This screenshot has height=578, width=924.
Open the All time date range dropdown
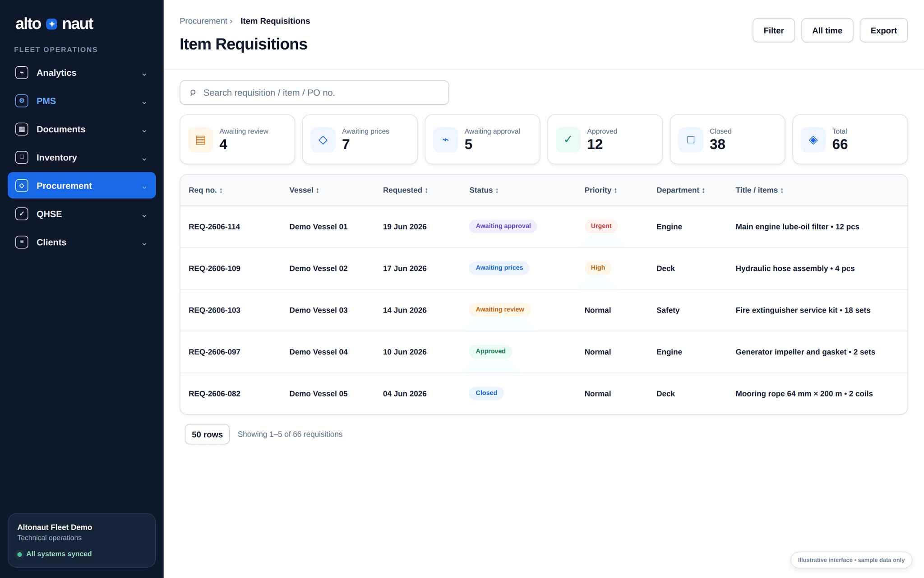tap(827, 30)
